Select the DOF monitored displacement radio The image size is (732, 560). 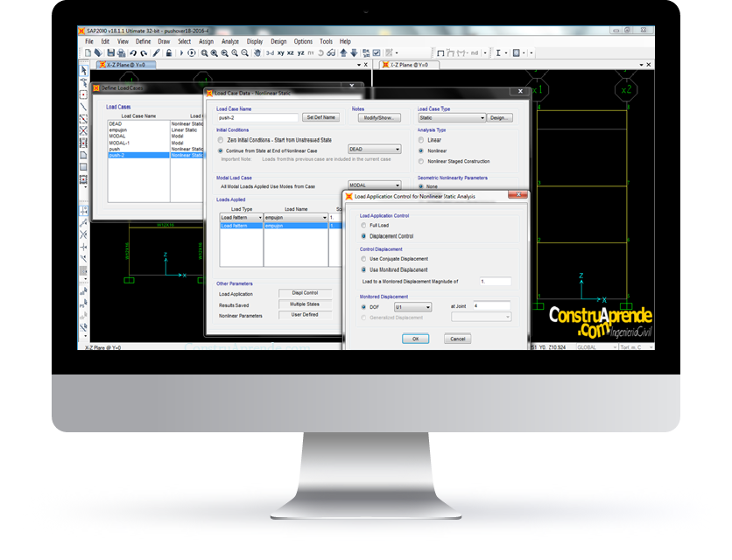point(363,307)
